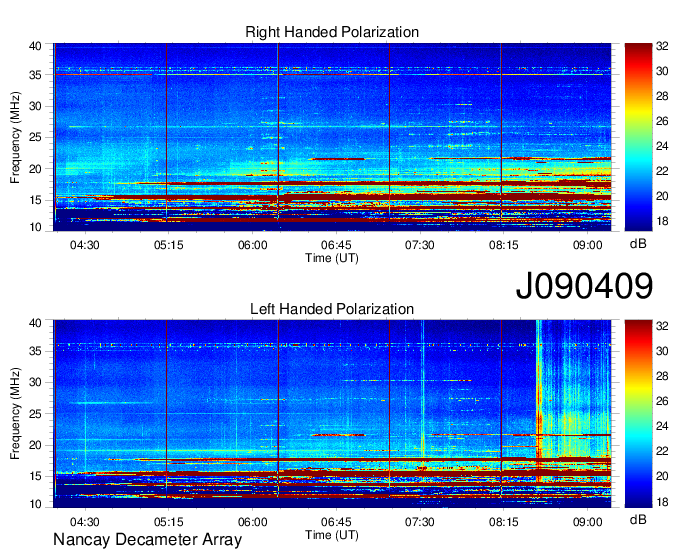Click 10 MHz tick on Left Handed frequency axis
Viewport: 680px width, 552px height.
(35, 504)
